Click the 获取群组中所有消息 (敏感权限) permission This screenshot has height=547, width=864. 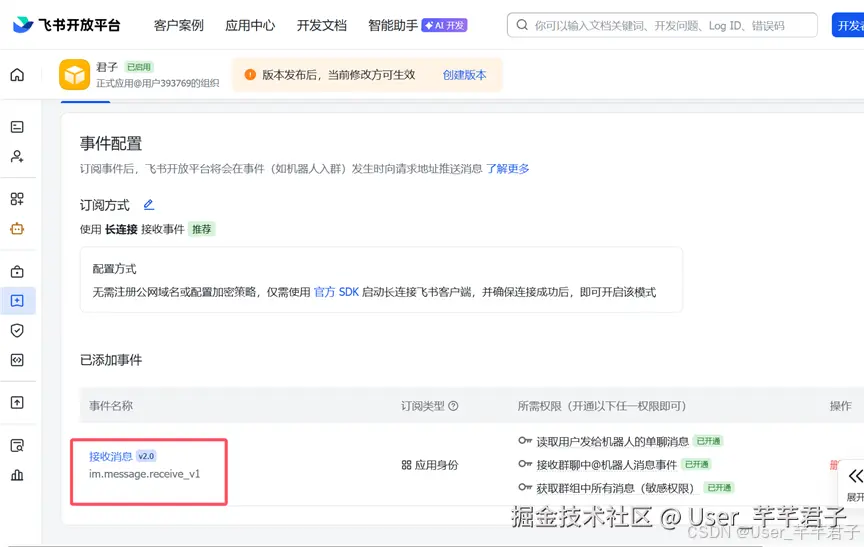coord(615,488)
